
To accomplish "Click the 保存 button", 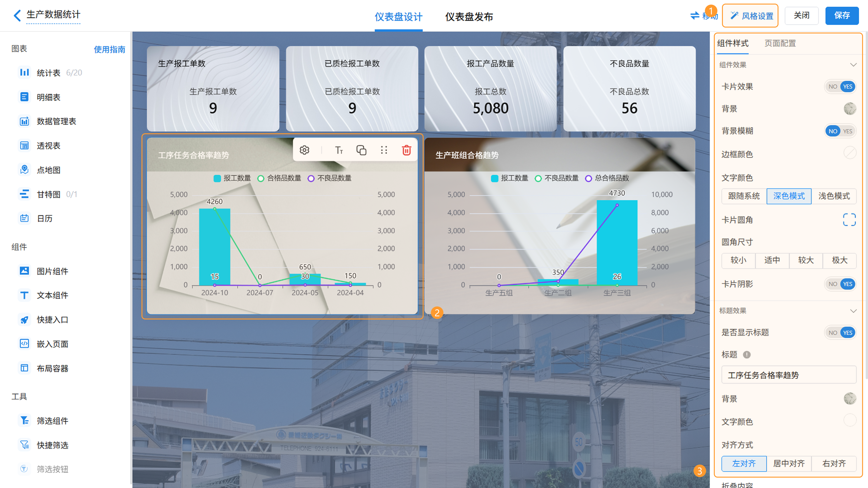I will [x=842, y=16].
